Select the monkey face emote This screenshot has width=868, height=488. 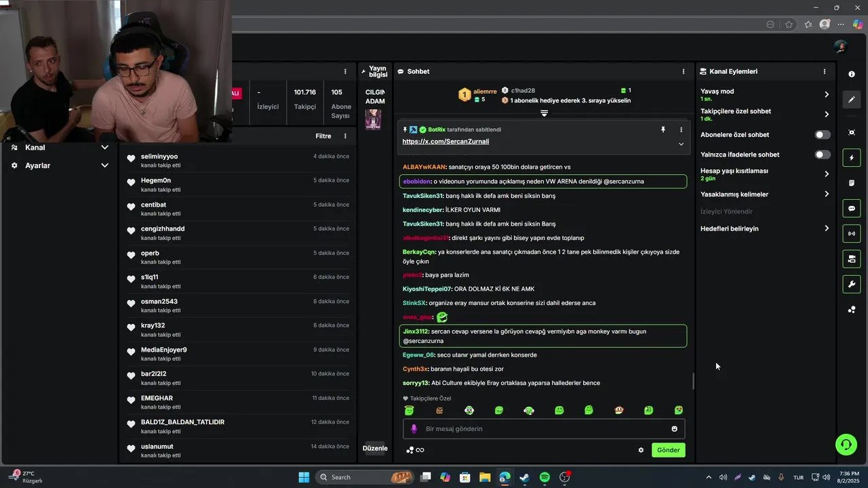tap(618, 411)
